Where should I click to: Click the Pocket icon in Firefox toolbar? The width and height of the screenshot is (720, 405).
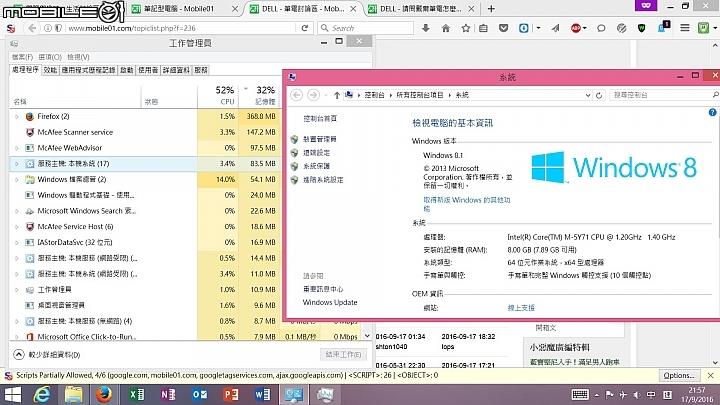tap(504, 28)
